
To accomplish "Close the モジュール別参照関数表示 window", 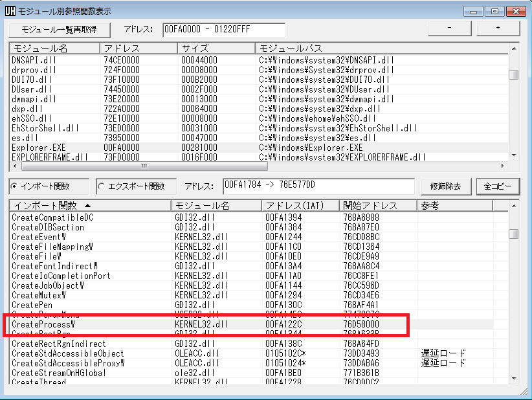I will (x=516, y=12).
